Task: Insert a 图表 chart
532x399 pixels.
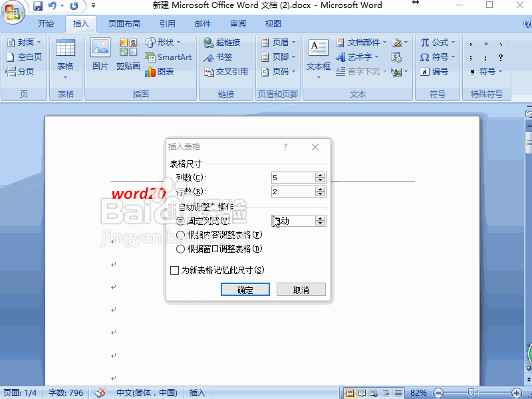Action: 159,72
